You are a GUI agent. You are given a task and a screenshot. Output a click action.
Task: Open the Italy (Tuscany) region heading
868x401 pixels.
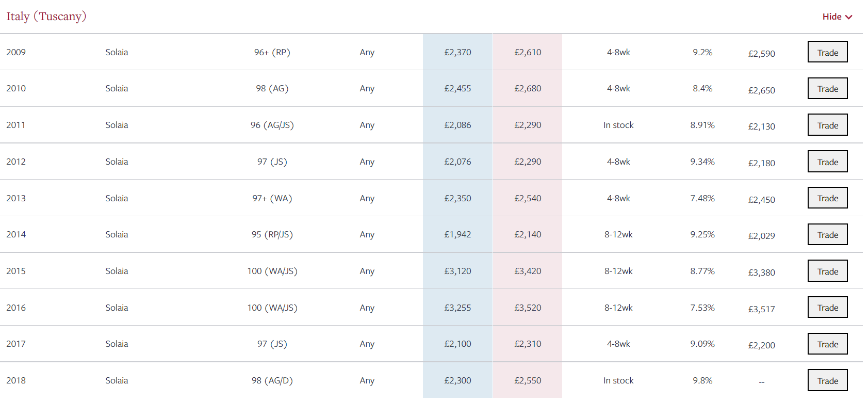(x=46, y=17)
